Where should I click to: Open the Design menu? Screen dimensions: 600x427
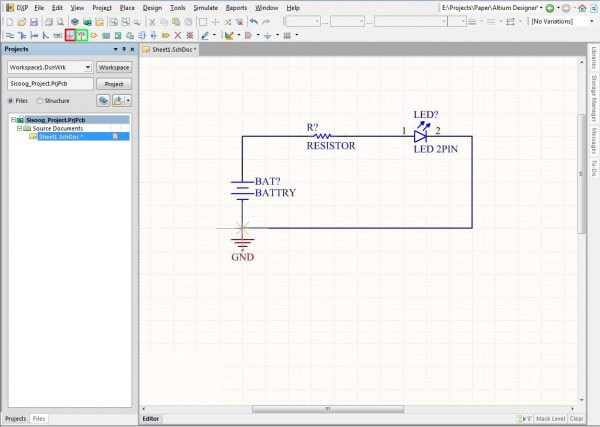click(x=152, y=8)
